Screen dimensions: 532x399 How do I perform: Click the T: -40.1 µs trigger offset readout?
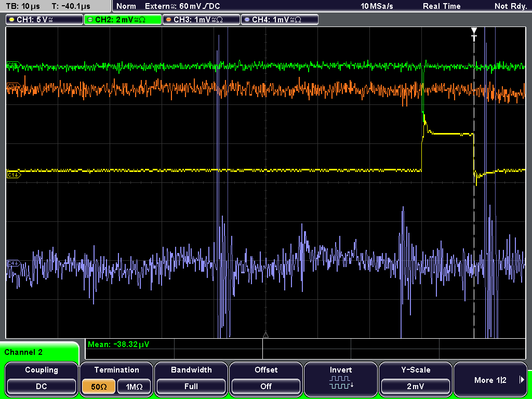[x=71, y=6]
